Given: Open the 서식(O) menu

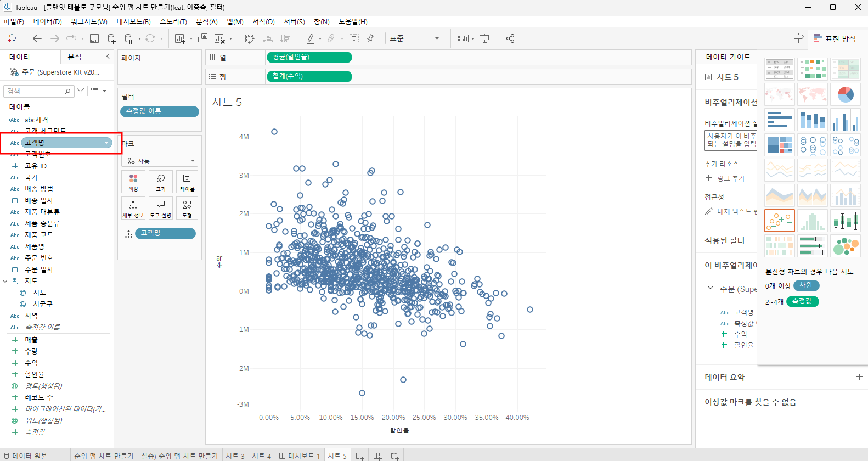Looking at the screenshot, I should 263,21.
